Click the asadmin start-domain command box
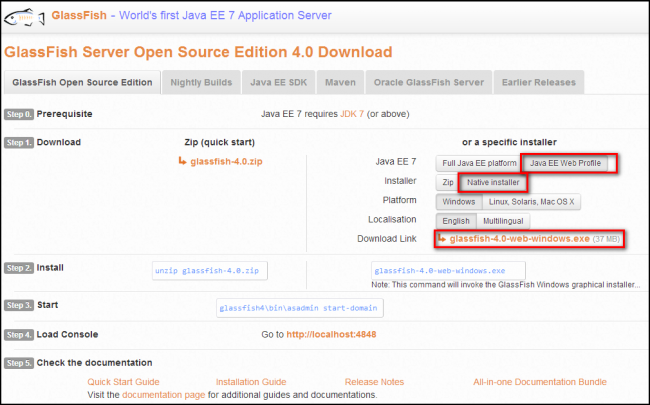The width and height of the screenshot is (650, 405). (300, 308)
